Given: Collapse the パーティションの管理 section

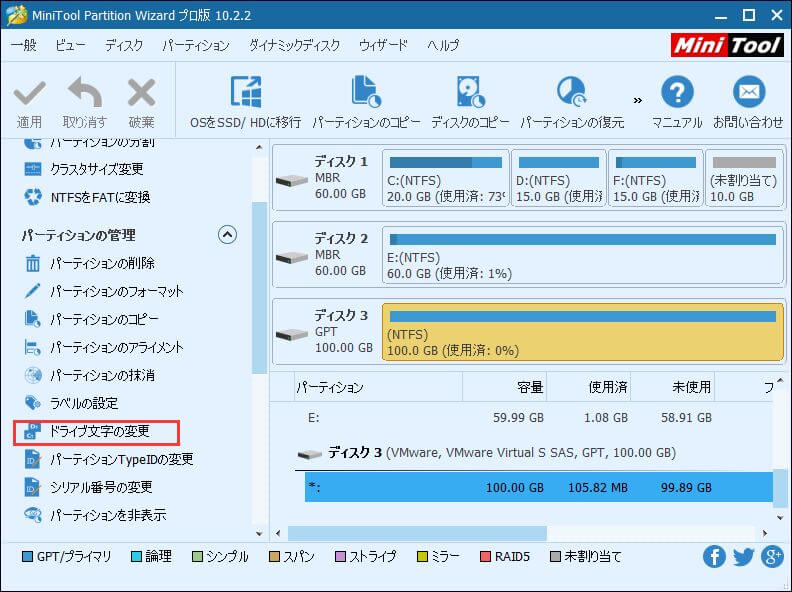Looking at the screenshot, I should (227, 235).
